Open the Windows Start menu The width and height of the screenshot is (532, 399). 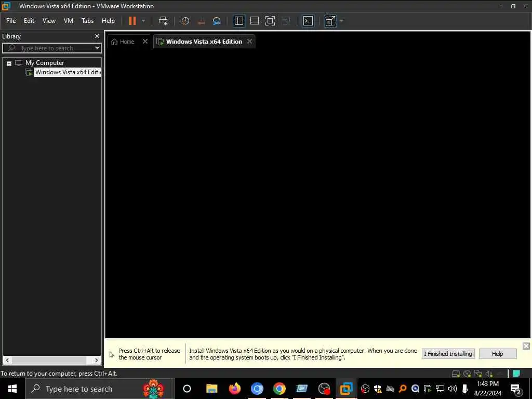click(12, 389)
